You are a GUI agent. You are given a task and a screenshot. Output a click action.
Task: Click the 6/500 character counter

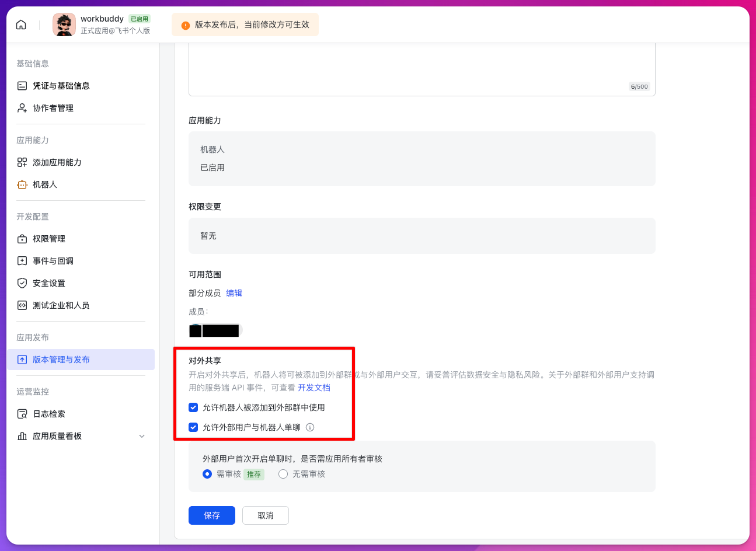[639, 86]
